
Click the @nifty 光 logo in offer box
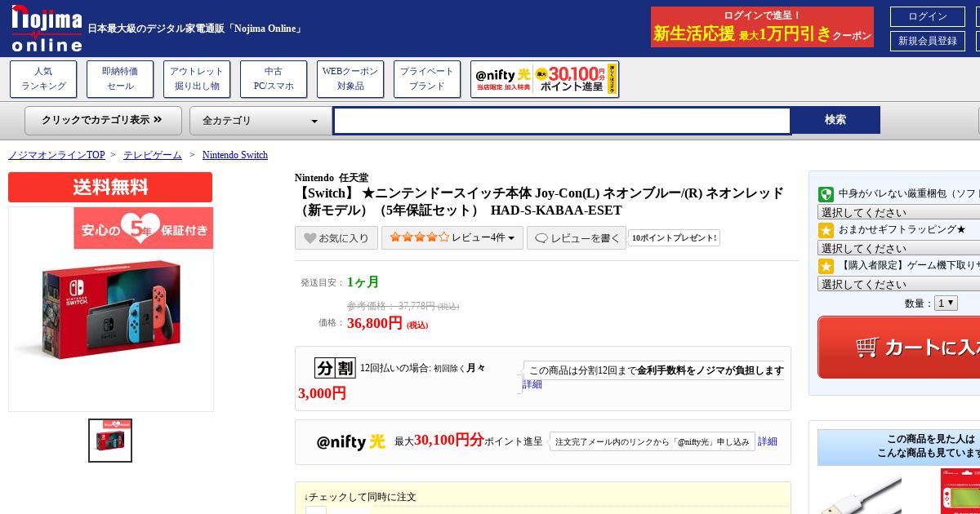click(350, 441)
